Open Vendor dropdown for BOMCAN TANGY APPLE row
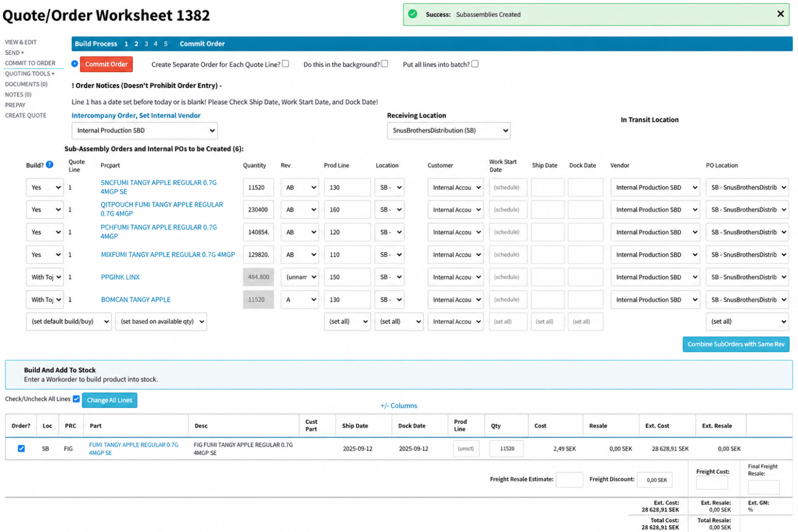 [655, 300]
